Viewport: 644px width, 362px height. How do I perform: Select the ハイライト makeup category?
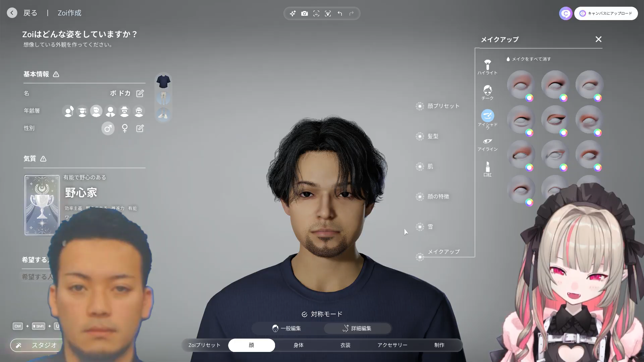(x=487, y=67)
